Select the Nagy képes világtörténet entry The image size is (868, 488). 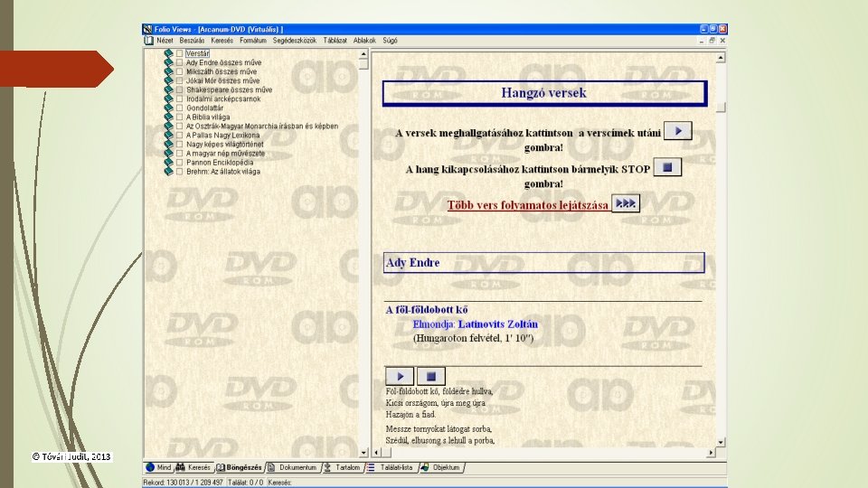[x=225, y=145]
